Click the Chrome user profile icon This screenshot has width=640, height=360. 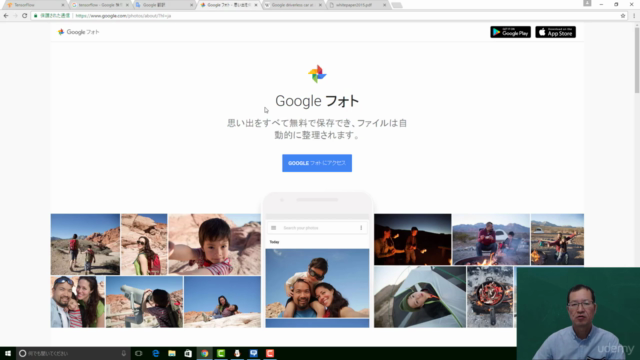[587, 3]
